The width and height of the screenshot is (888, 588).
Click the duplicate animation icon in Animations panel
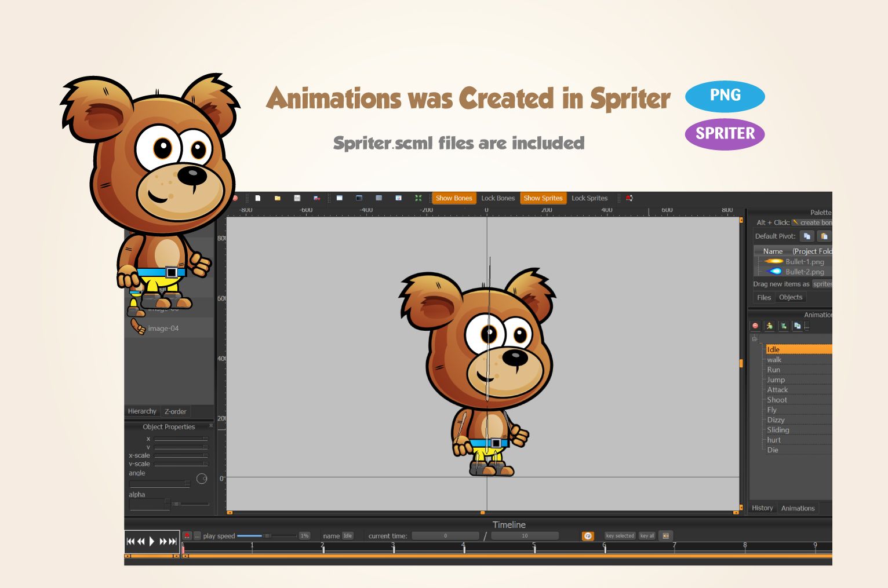[799, 326]
